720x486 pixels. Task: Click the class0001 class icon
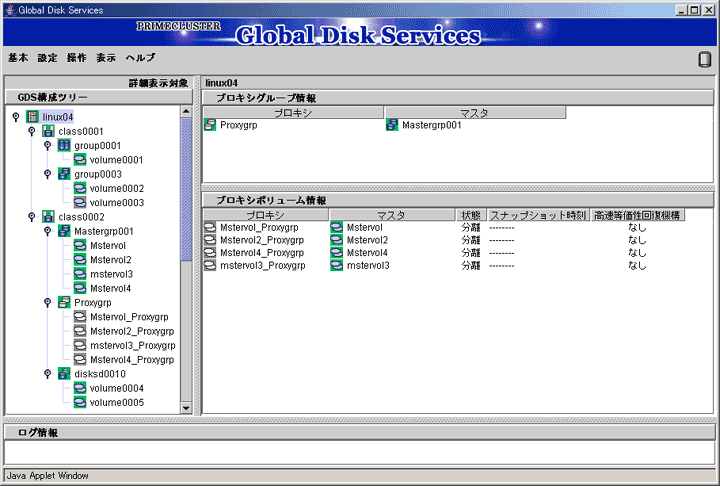pyautogui.click(x=48, y=131)
